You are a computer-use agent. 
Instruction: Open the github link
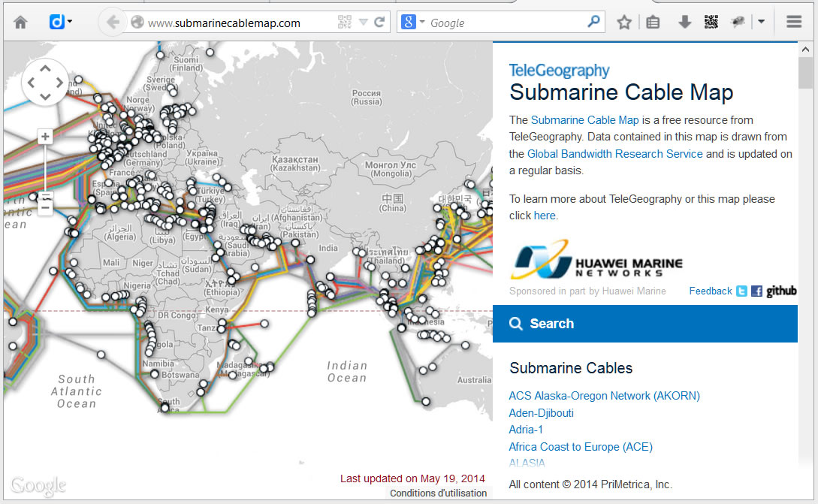pos(781,291)
